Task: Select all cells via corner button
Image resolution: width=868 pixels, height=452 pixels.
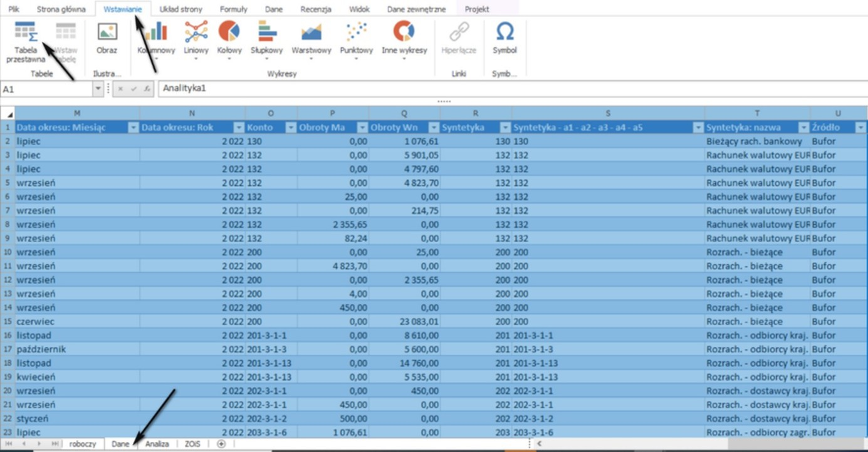Action: click(8, 113)
